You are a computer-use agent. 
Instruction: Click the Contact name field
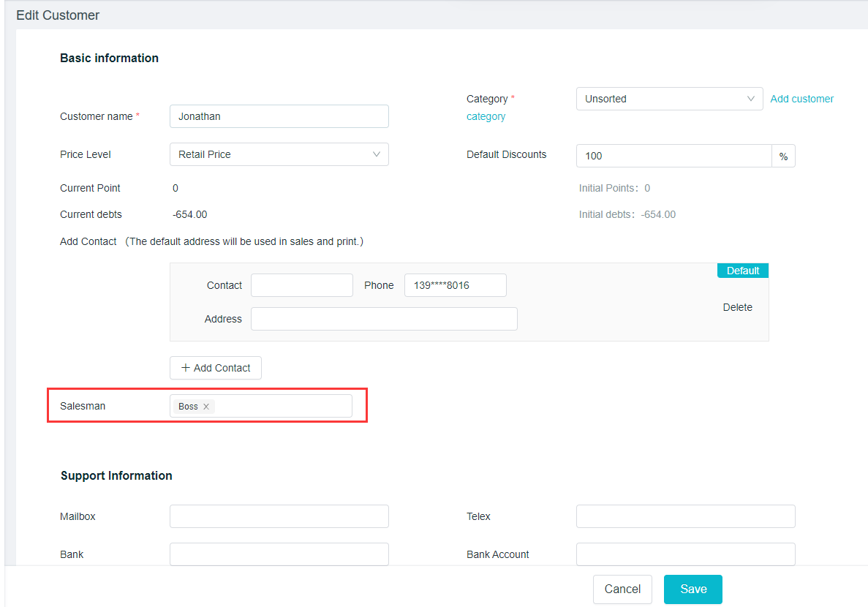301,285
